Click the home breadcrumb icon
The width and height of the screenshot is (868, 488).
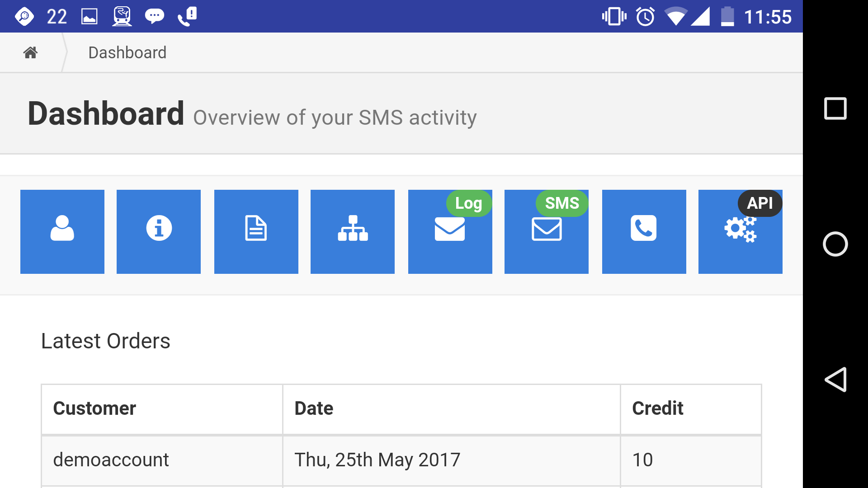coord(30,52)
